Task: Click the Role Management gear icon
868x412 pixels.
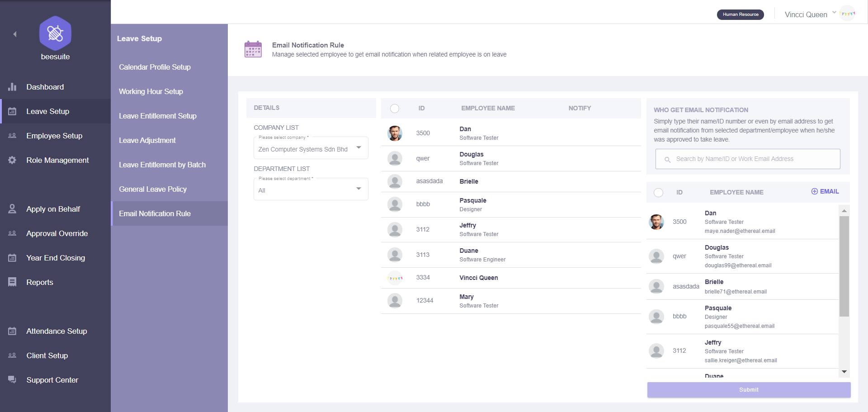Action: [12, 160]
